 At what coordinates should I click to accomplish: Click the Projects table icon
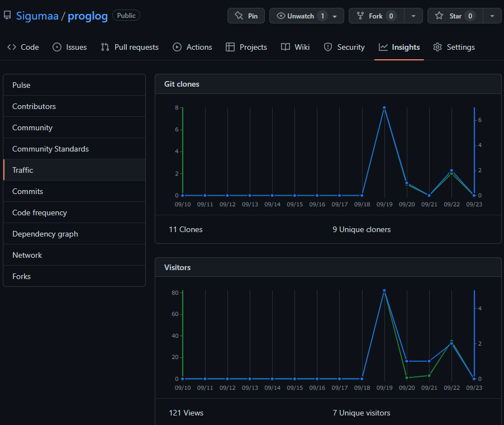(x=230, y=47)
